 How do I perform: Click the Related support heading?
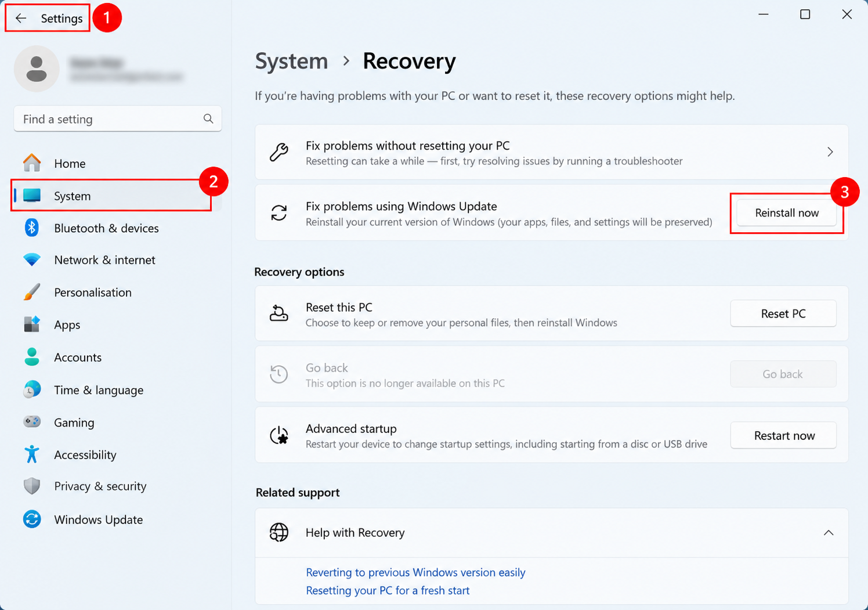click(298, 492)
